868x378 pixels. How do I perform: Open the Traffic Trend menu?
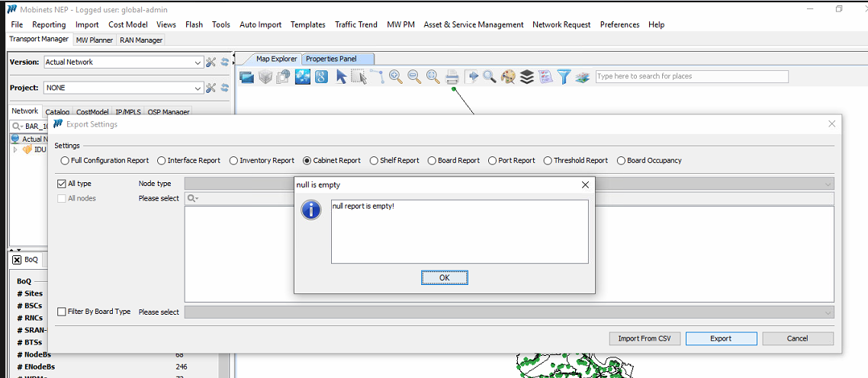[x=355, y=24]
